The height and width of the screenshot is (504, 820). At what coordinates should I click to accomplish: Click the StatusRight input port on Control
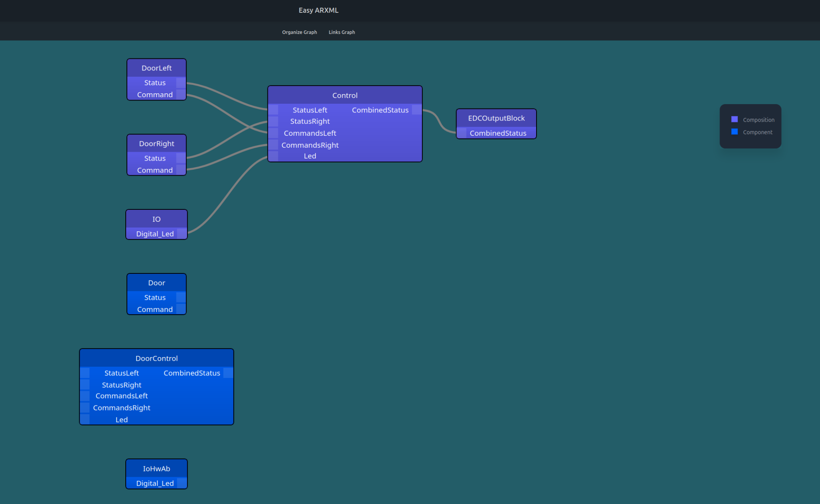(273, 121)
